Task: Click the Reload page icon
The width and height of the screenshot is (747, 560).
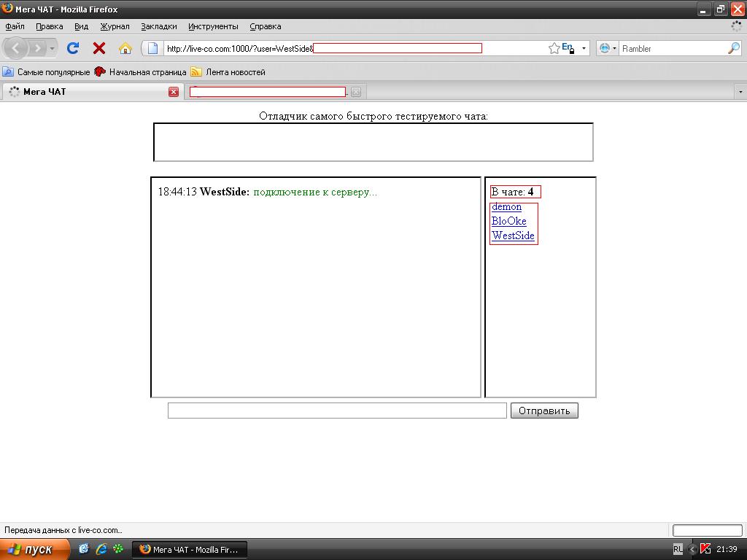Action: coord(73,48)
